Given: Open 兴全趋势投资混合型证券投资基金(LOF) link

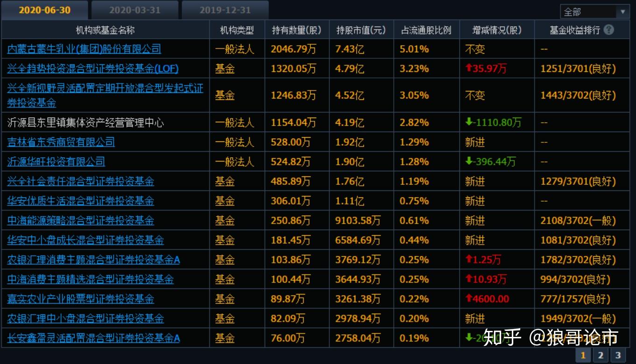Looking at the screenshot, I should coord(92,69).
